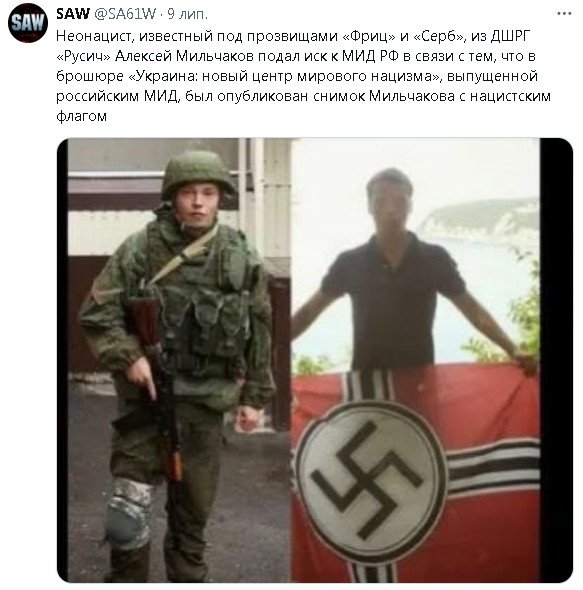Click the tweet line starting российским МИД
The image size is (583, 590).
(303, 96)
